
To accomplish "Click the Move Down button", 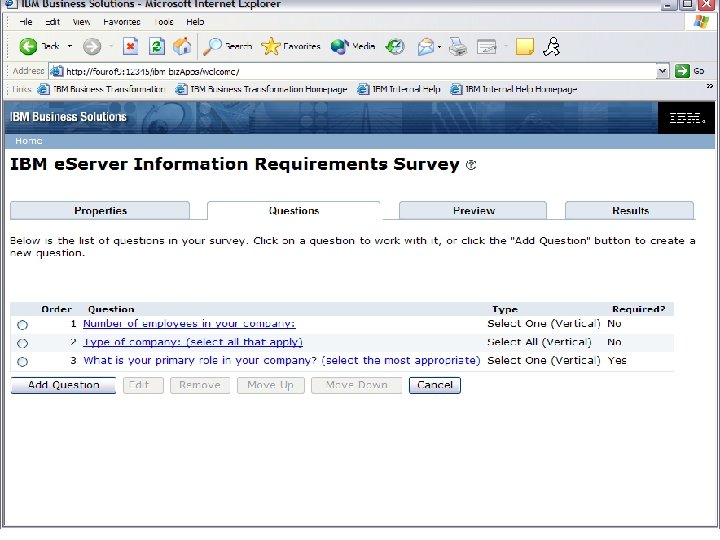I will tap(357, 385).
